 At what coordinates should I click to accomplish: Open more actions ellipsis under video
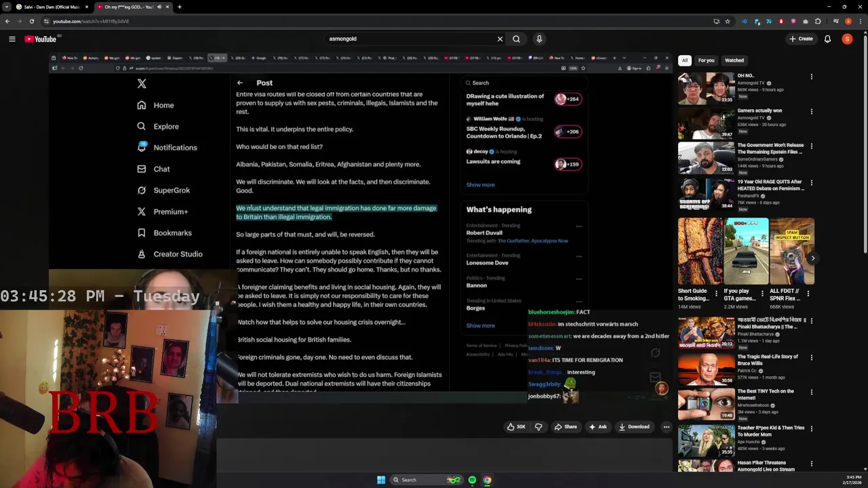666,427
